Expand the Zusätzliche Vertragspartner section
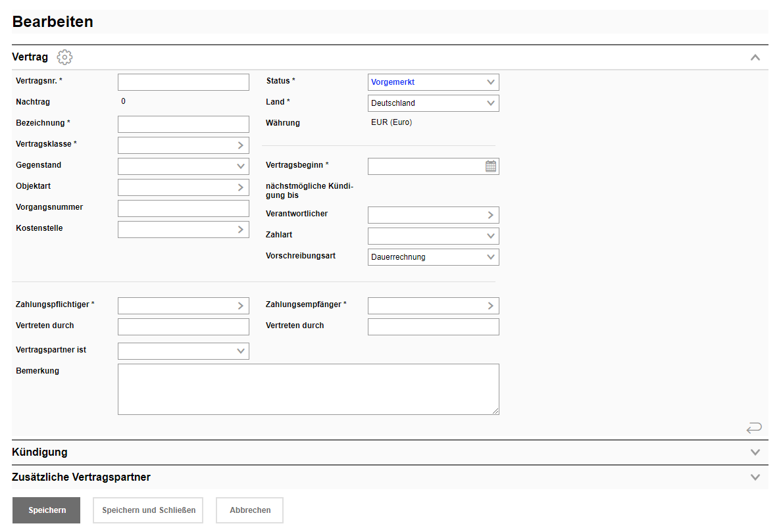781x532 pixels. click(755, 477)
